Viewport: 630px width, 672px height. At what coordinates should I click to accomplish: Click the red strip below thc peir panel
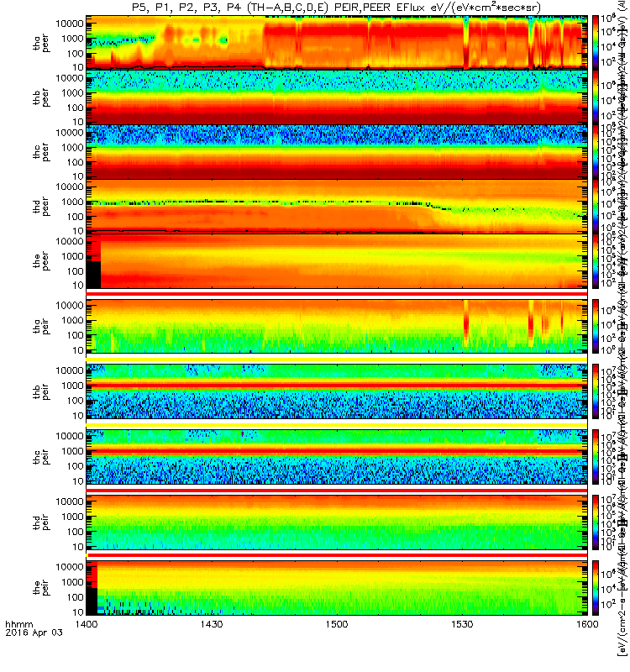click(337, 490)
